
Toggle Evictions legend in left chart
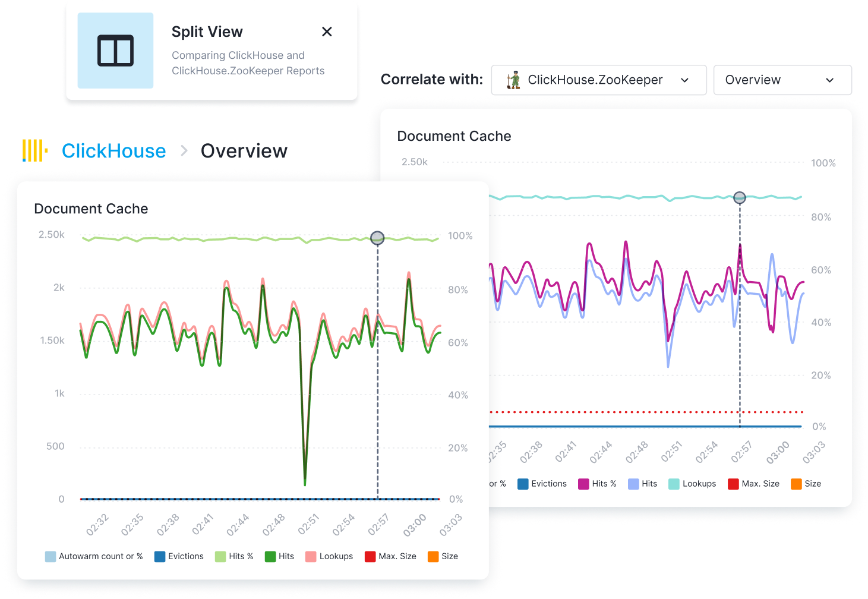179,556
